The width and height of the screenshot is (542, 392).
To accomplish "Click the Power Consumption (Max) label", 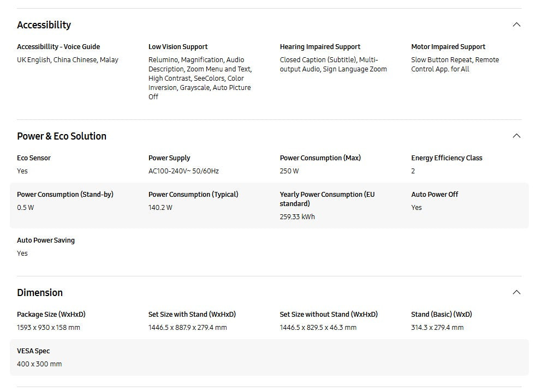I will (320, 158).
